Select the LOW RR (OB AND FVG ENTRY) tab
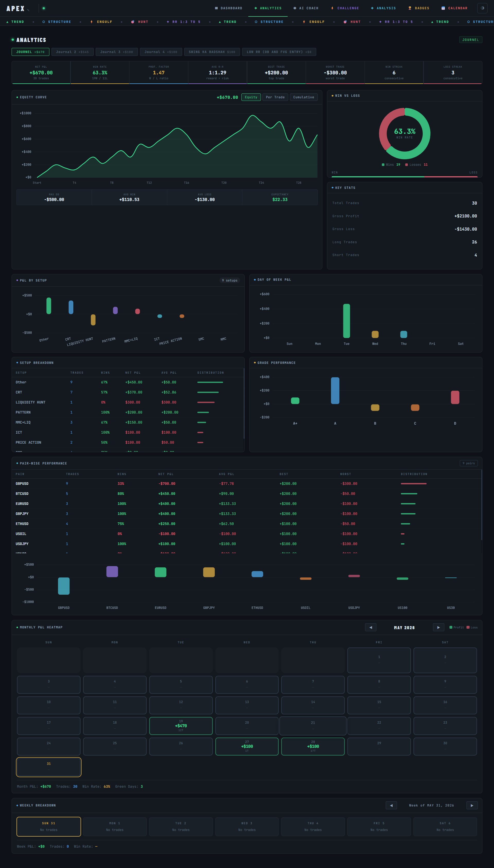494x868 pixels. 279,52
